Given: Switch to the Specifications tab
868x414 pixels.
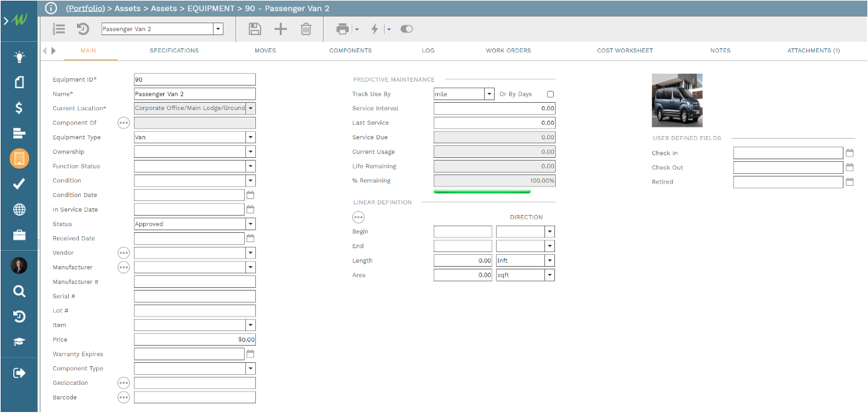Looking at the screenshot, I should coord(174,50).
